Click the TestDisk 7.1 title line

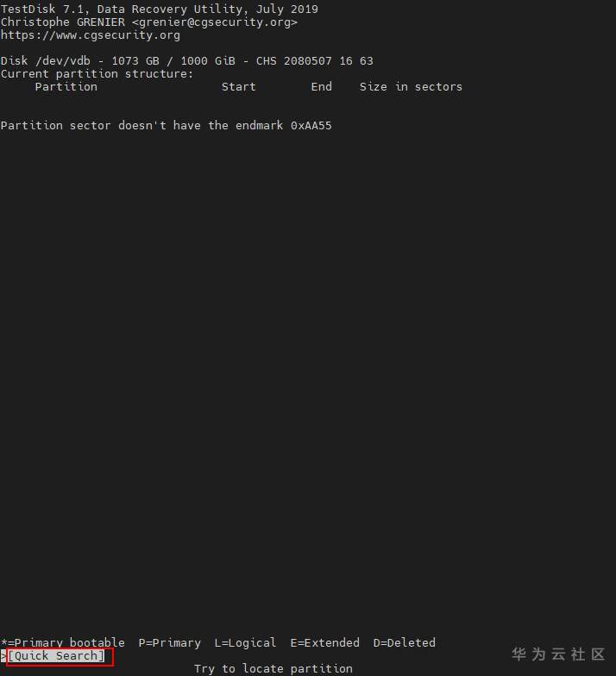pyautogui.click(x=159, y=9)
